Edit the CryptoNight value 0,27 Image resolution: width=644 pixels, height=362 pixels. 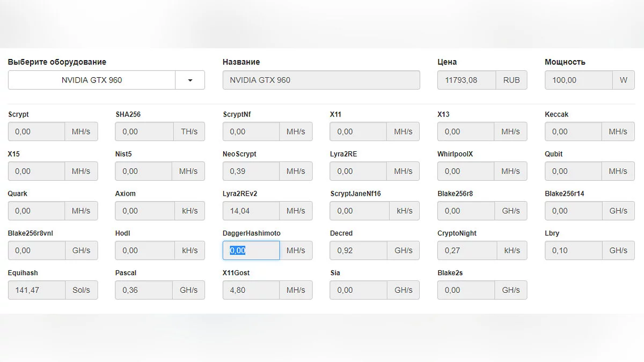[x=467, y=250]
